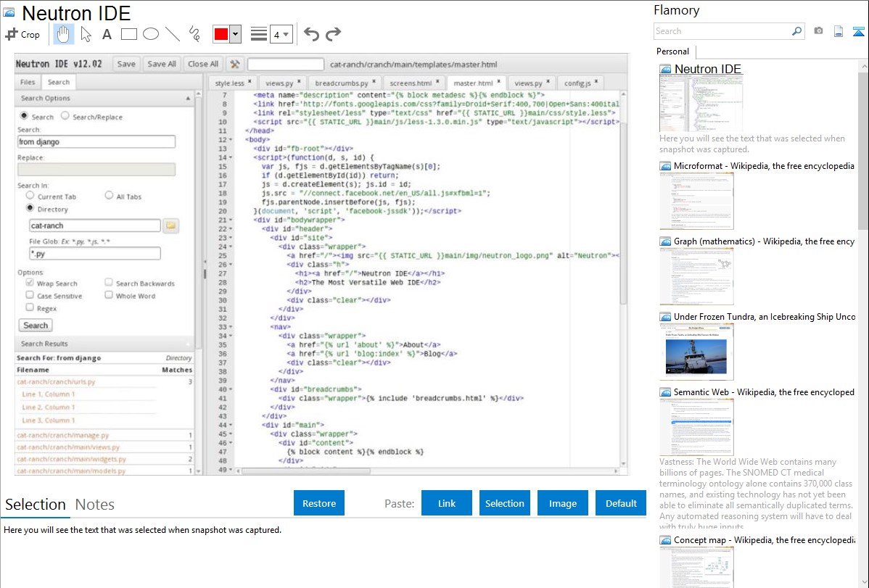Activate the hand pan tool
869x588 pixels.
pos(63,34)
